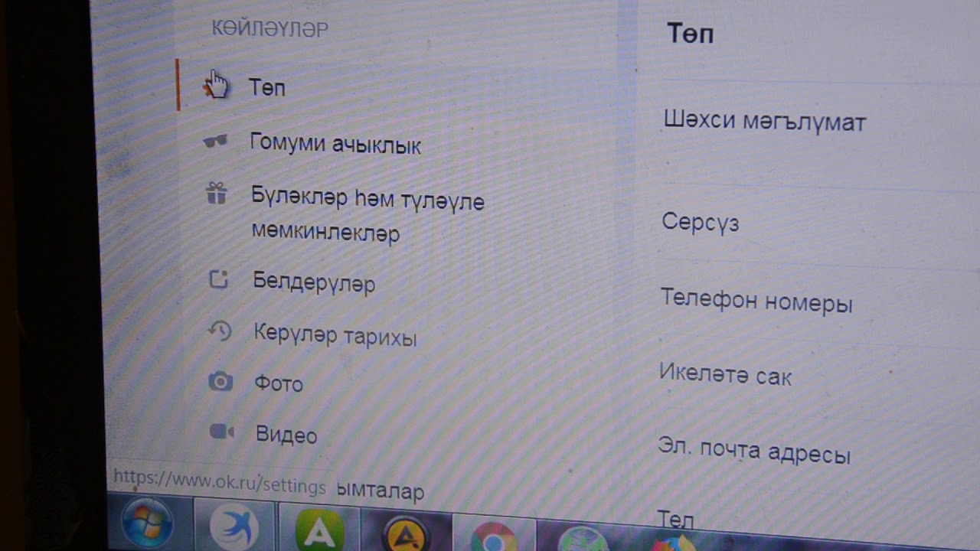Click the bold Төп heading in right panel
The height and width of the screenshot is (551, 980).
pyautogui.click(x=691, y=34)
